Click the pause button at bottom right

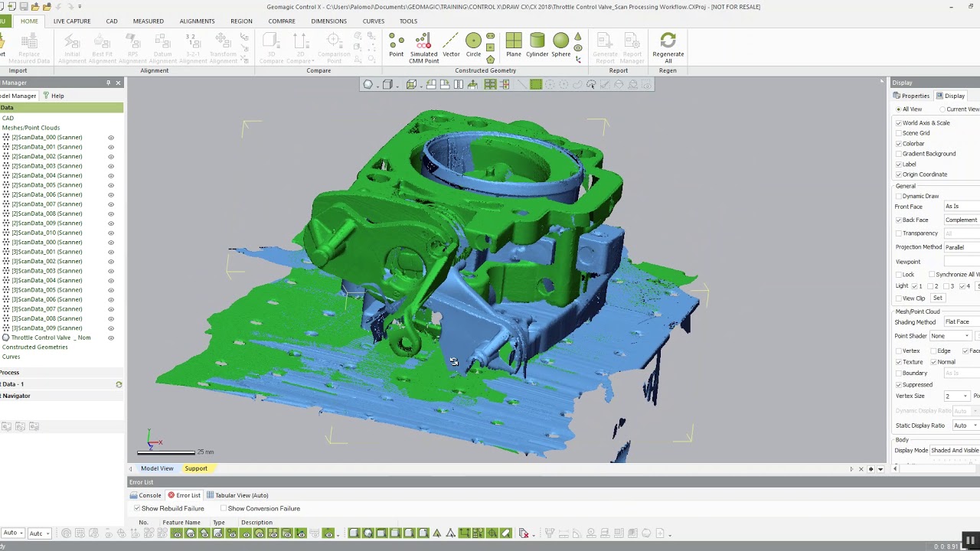point(969,540)
